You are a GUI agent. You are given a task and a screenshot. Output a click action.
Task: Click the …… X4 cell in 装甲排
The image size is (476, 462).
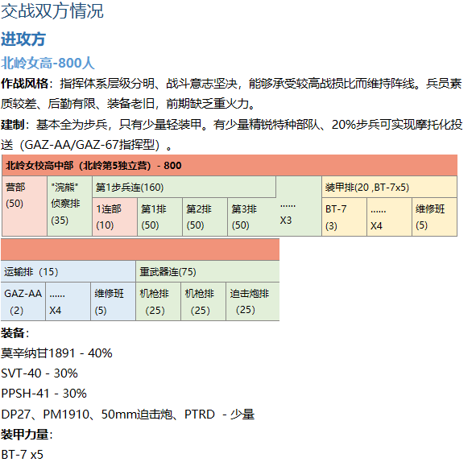tap(390, 217)
